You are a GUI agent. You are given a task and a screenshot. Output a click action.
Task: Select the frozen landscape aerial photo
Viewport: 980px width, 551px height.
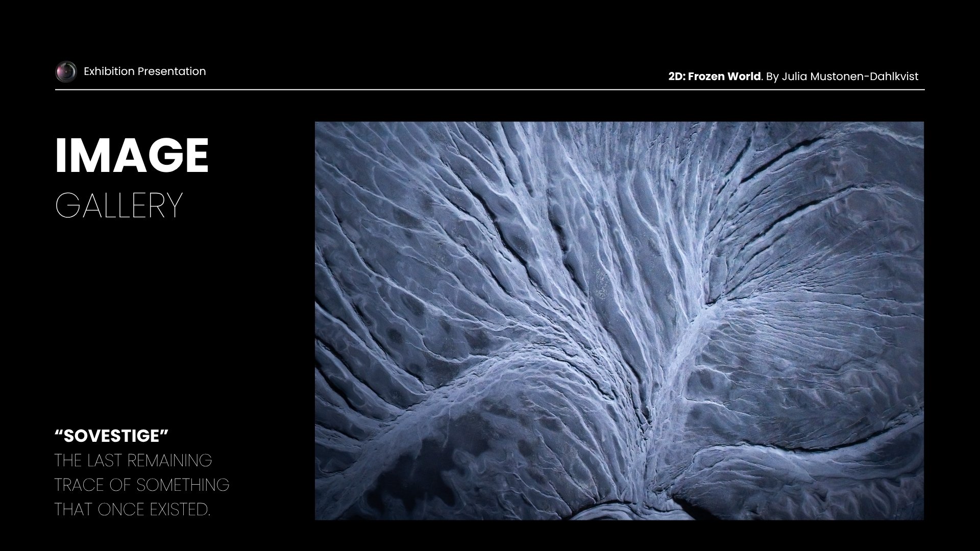tap(619, 321)
